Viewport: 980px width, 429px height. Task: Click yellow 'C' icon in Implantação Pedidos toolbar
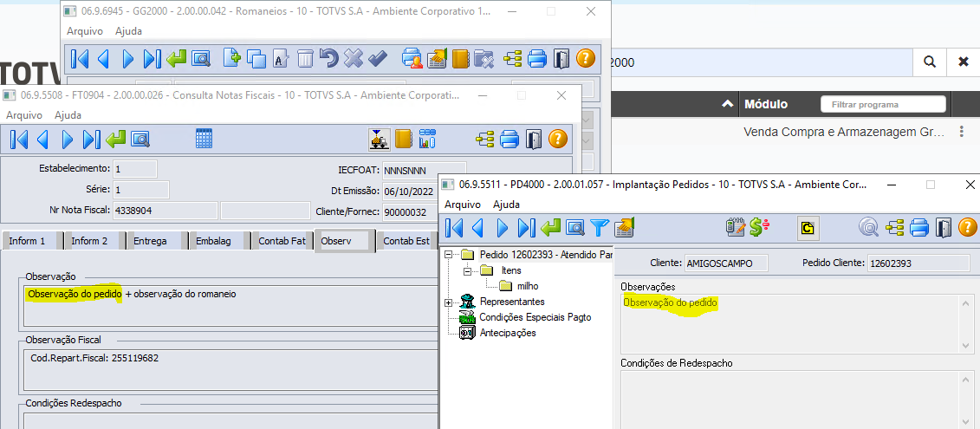click(808, 228)
